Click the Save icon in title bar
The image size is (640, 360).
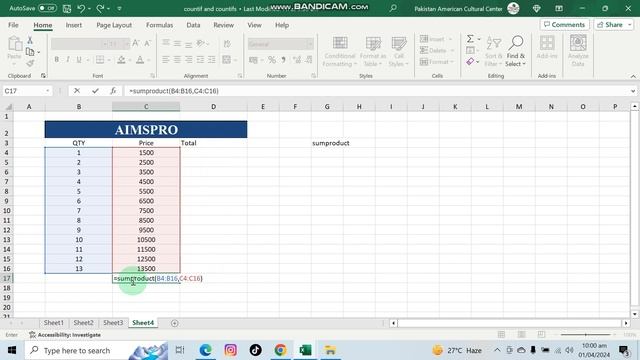(67, 8)
